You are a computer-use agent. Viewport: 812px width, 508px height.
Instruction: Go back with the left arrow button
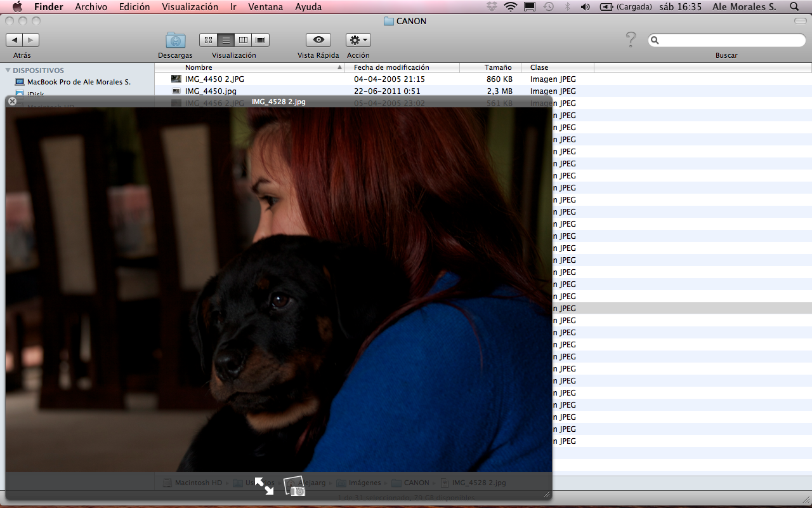[x=15, y=40]
